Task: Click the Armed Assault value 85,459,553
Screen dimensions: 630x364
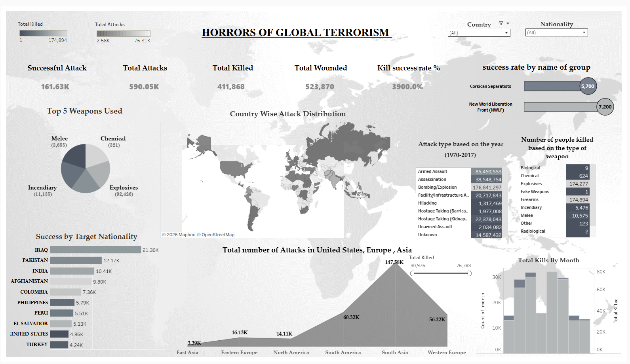Action: [x=487, y=172]
